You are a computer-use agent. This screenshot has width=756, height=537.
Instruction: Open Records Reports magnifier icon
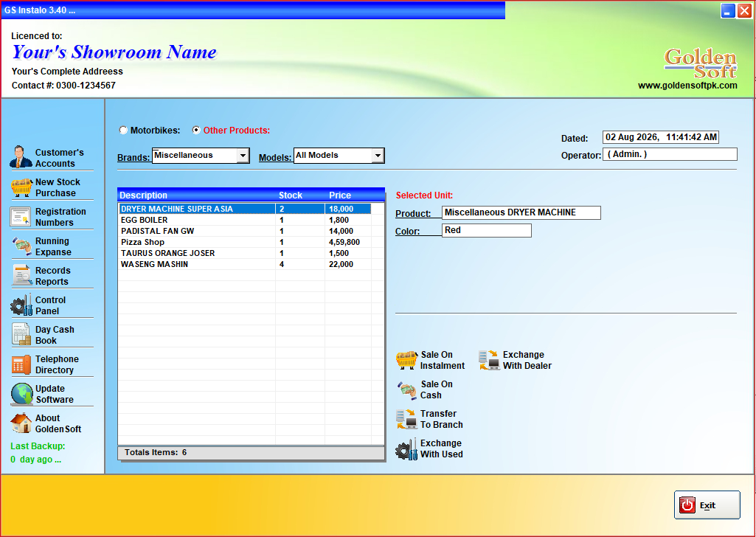22,275
